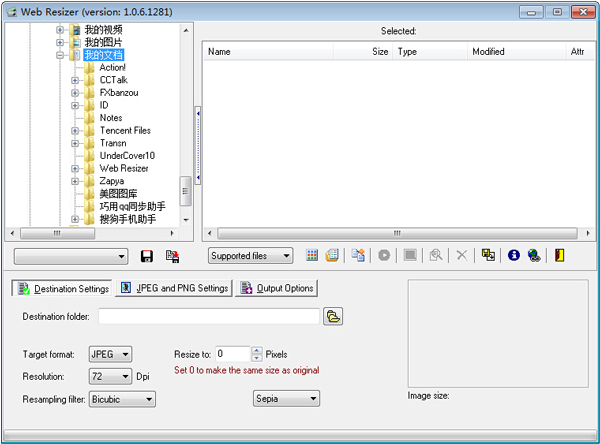
Task: Click the globe website icon
Action: [534, 256]
